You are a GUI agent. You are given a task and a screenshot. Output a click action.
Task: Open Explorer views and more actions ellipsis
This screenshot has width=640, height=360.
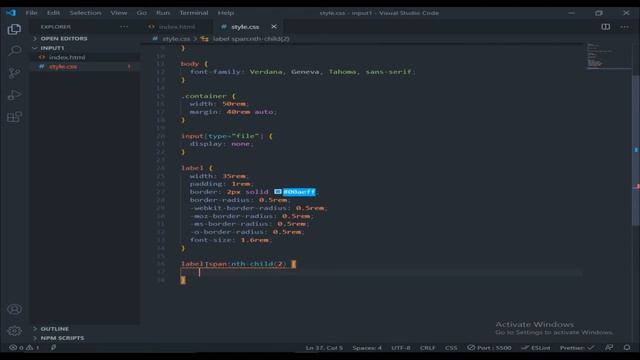124,27
